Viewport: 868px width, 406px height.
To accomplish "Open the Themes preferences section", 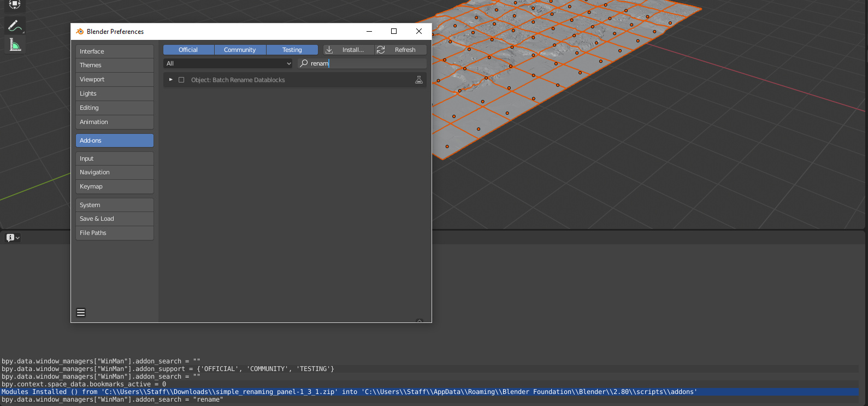I will click(115, 65).
